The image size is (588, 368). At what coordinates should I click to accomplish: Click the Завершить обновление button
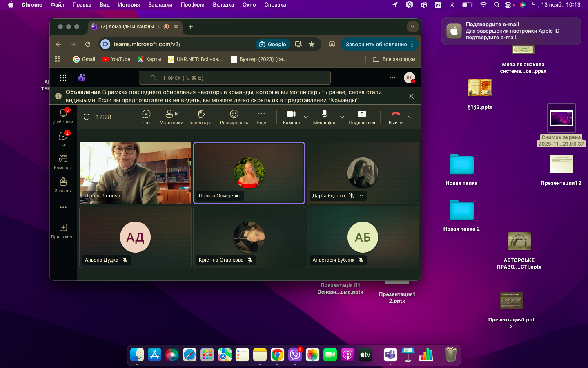376,44
